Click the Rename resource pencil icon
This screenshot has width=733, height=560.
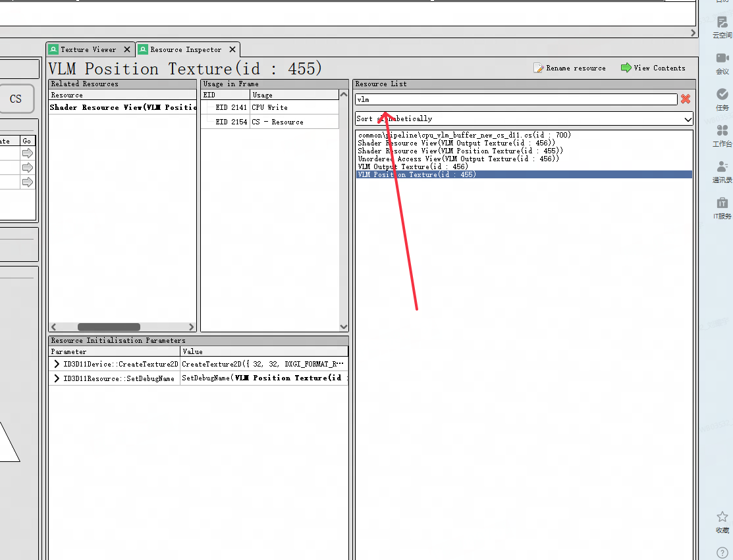click(x=539, y=68)
